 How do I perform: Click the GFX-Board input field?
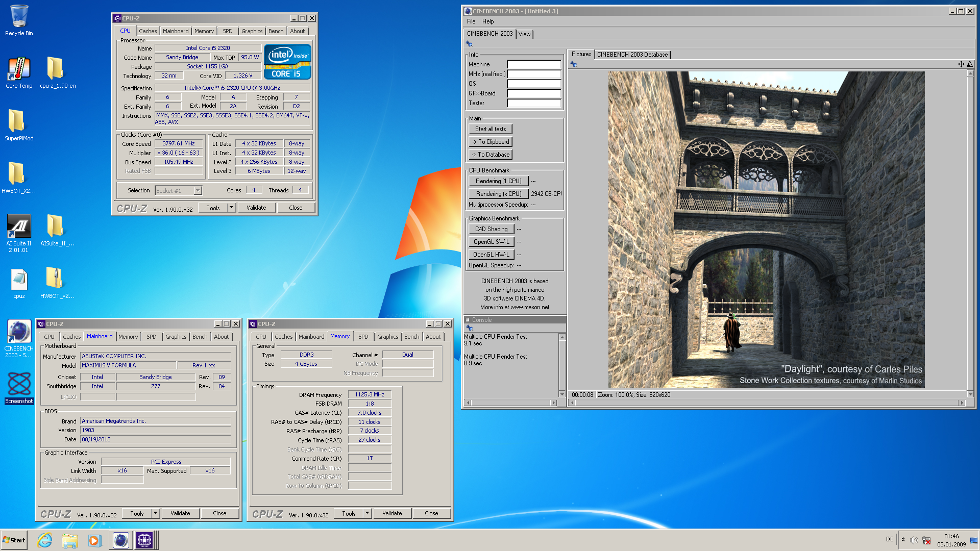[534, 93]
